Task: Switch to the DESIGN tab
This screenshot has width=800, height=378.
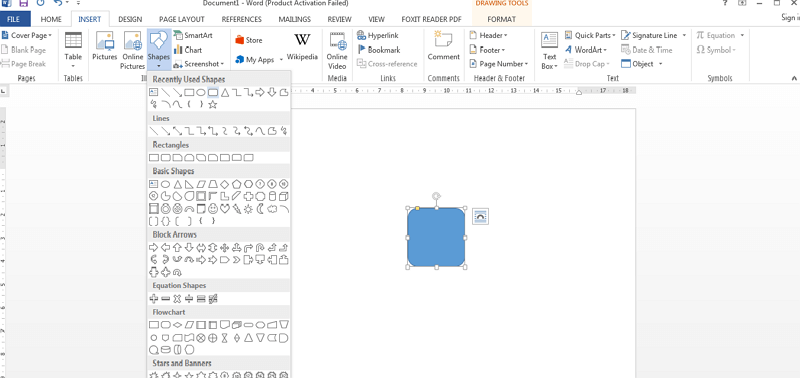Action: point(130,19)
